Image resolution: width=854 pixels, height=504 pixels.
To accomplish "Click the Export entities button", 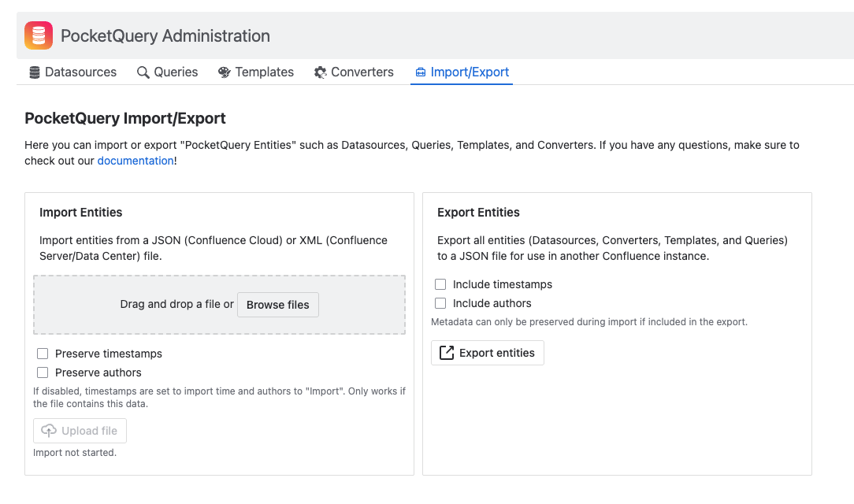I will click(x=488, y=353).
